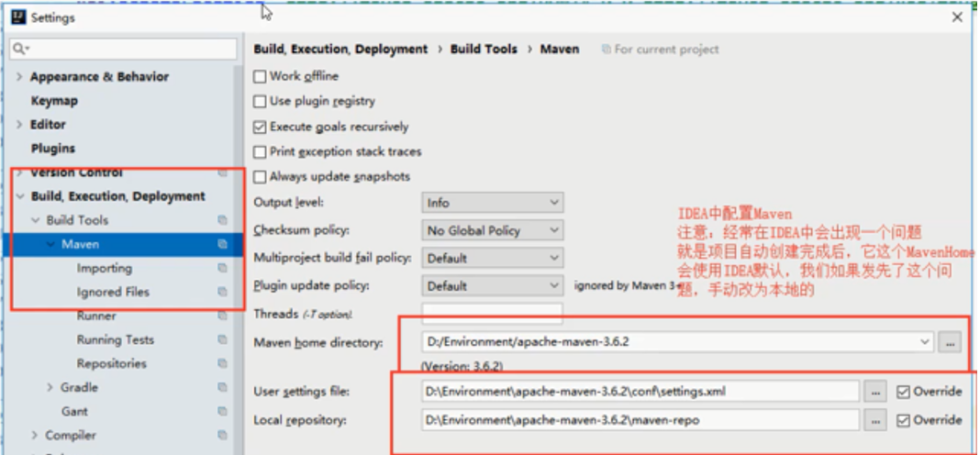Click the settings search field
Image resolution: width=980 pixels, height=455 pixels.
tap(125, 49)
